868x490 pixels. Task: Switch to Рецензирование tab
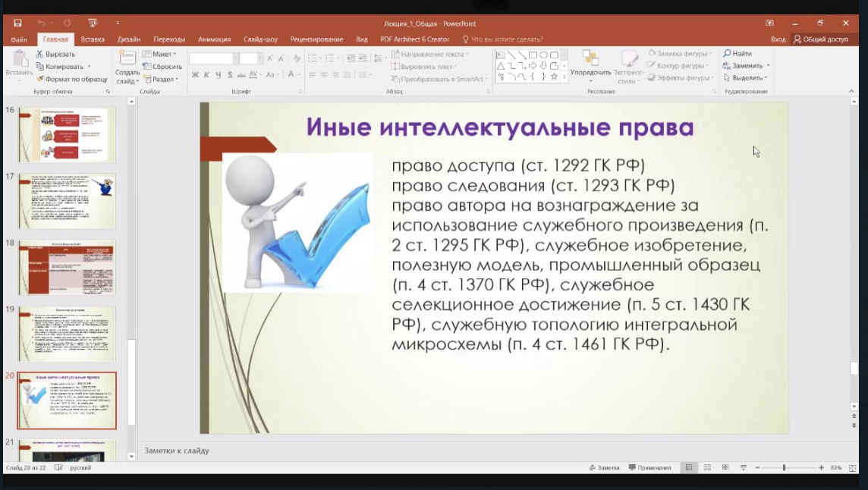pyautogui.click(x=316, y=39)
